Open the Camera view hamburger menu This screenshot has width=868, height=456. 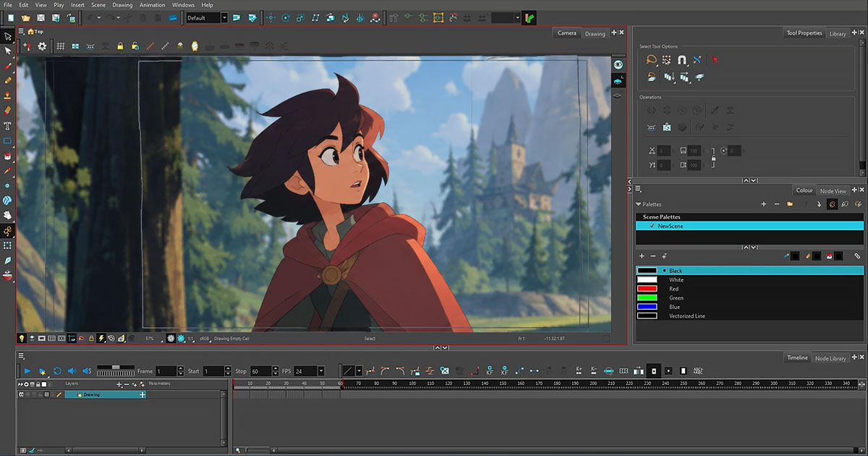click(22, 32)
